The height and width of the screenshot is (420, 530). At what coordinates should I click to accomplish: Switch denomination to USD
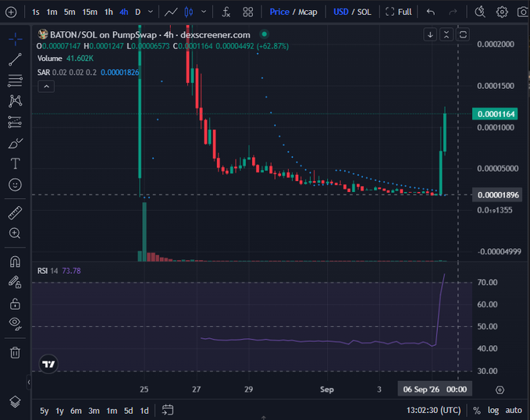(340, 12)
